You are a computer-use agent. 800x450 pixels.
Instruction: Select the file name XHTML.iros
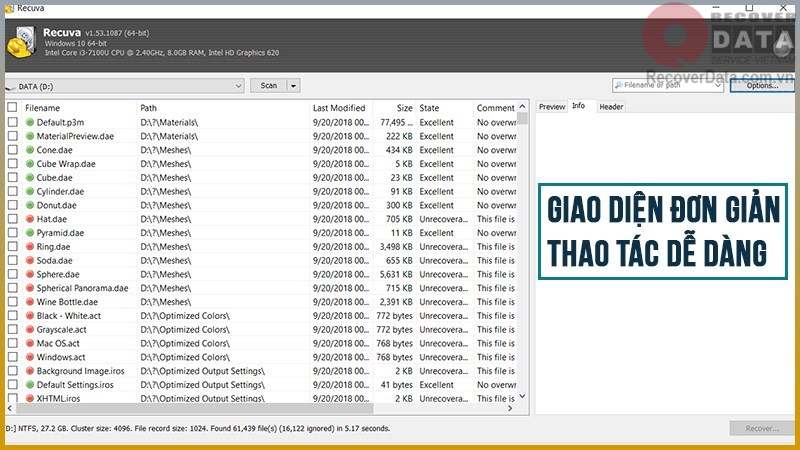tap(58, 398)
